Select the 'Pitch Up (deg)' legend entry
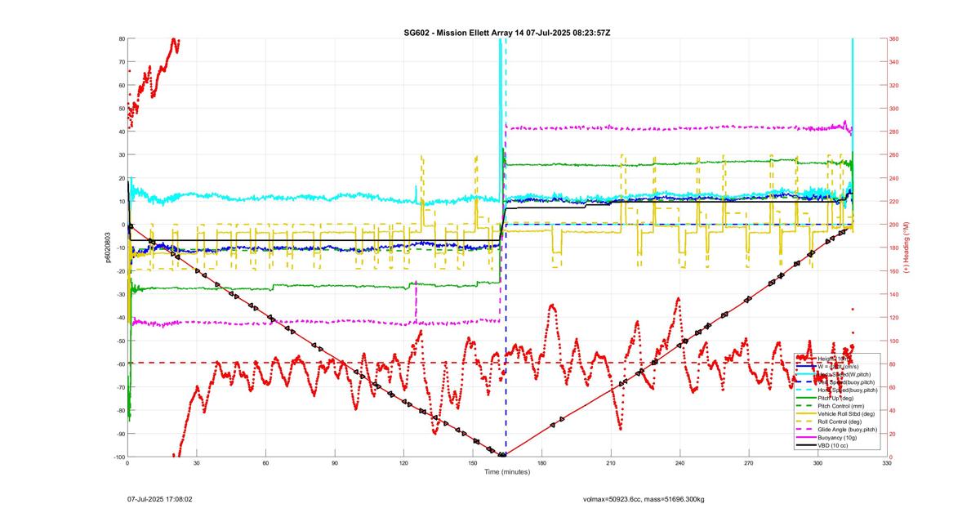 835,398
